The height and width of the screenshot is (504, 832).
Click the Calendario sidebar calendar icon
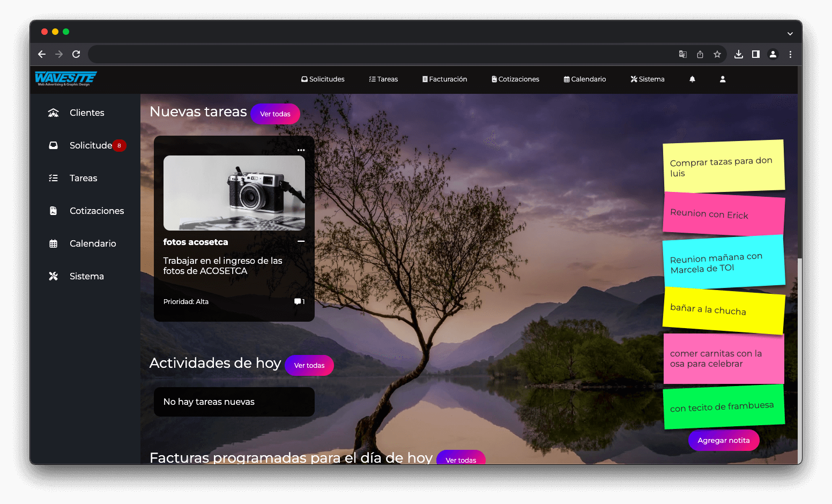[53, 243]
